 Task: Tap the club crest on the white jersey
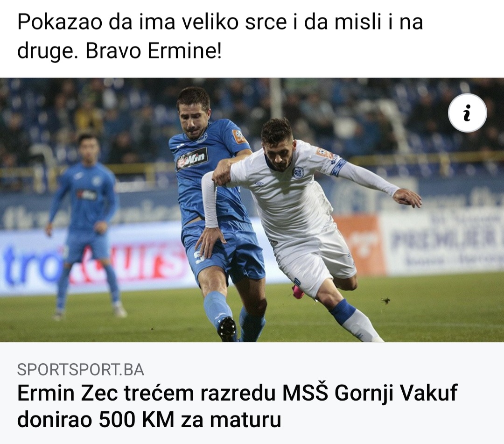pyautogui.click(x=298, y=173)
